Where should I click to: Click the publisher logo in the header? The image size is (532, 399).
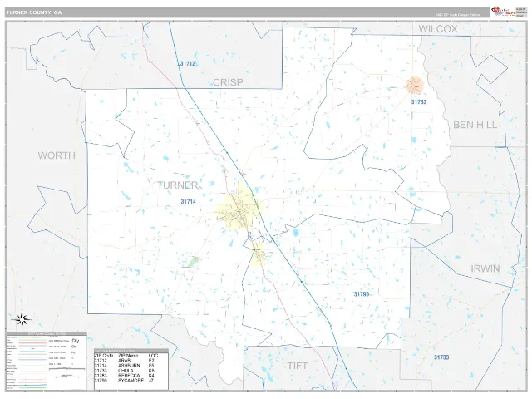tap(503, 12)
